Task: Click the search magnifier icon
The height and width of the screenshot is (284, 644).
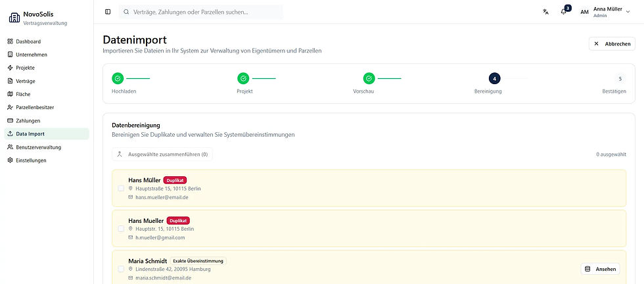Action: pyautogui.click(x=126, y=12)
